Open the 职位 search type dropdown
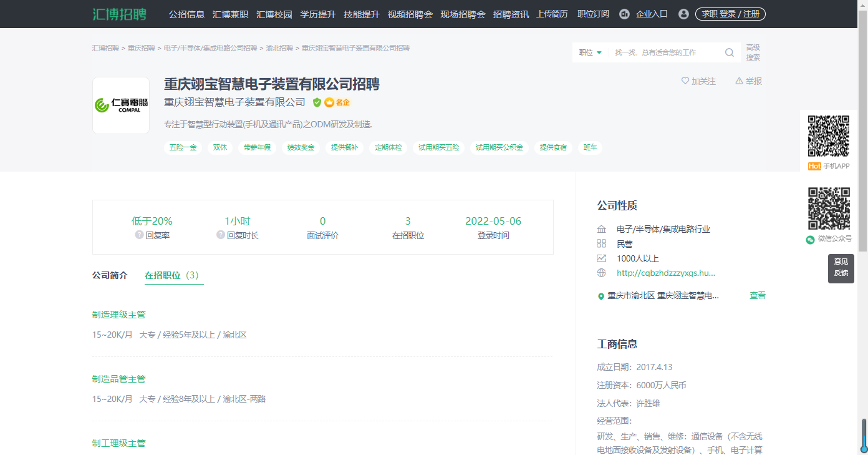The image size is (868, 455). (x=590, y=52)
